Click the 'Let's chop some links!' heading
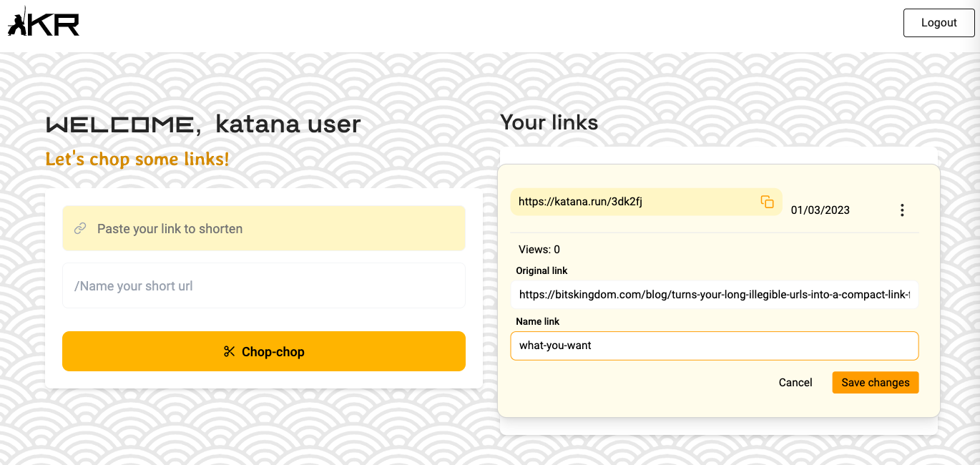The image size is (980, 465). pos(137,159)
